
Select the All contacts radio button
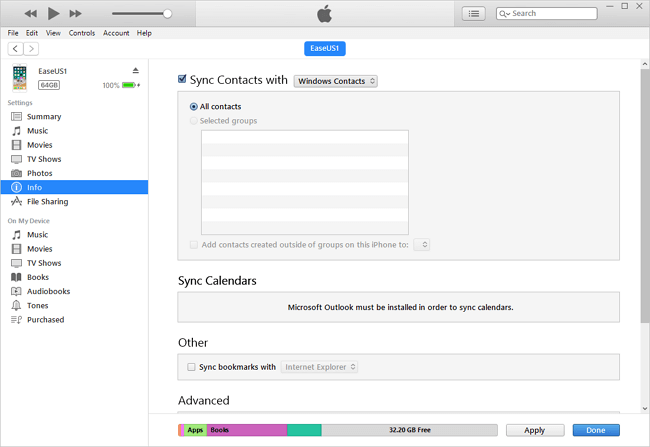[x=193, y=106]
